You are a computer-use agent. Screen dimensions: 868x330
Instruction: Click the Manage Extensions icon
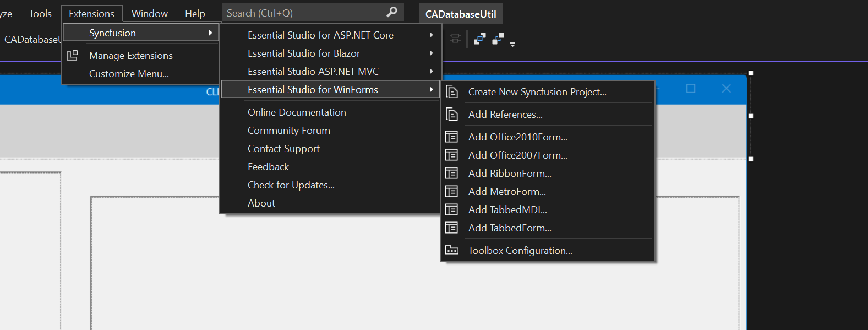(x=72, y=56)
